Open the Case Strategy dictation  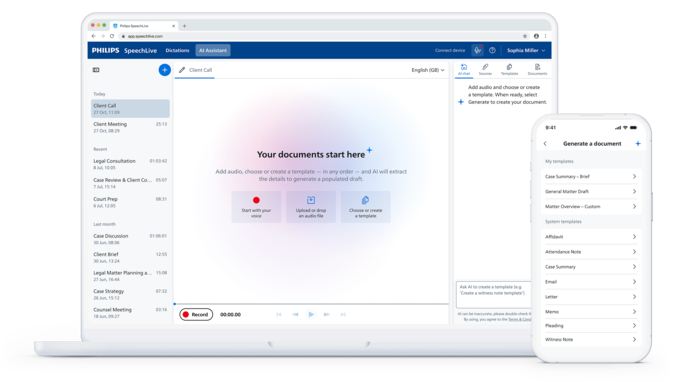(x=130, y=294)
